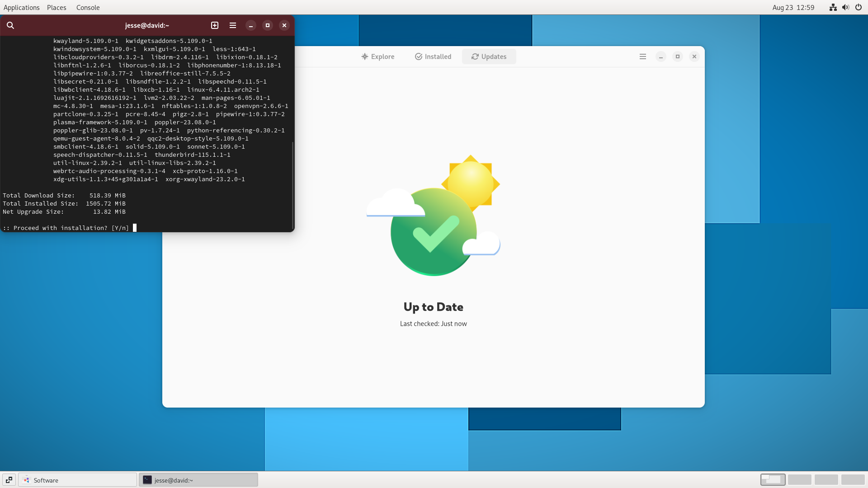Screen dimensions: 868x488
Task: Switch to the second workspace in the pager
Action: pyautogui.click(x=799, y=480)
